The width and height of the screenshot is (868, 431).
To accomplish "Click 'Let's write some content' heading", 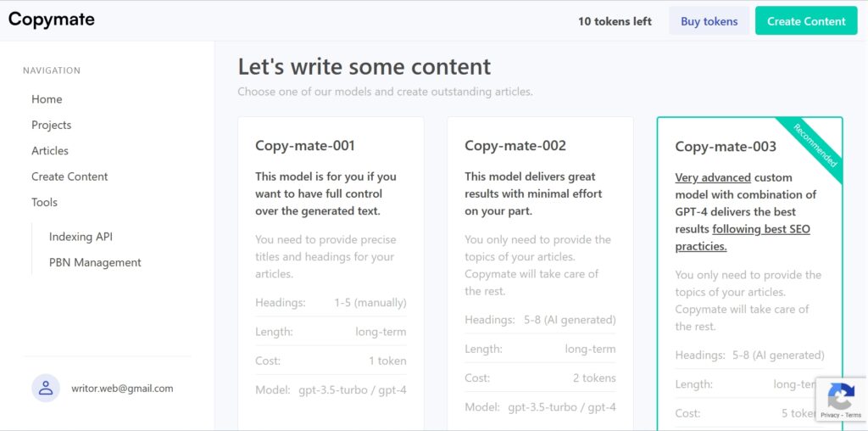I will point(364,66).
